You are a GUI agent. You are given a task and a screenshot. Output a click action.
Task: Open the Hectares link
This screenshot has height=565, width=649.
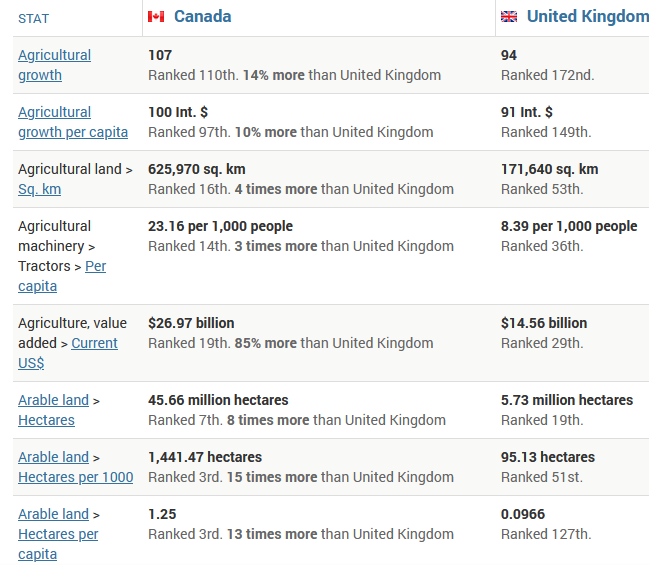coord(46,420)
